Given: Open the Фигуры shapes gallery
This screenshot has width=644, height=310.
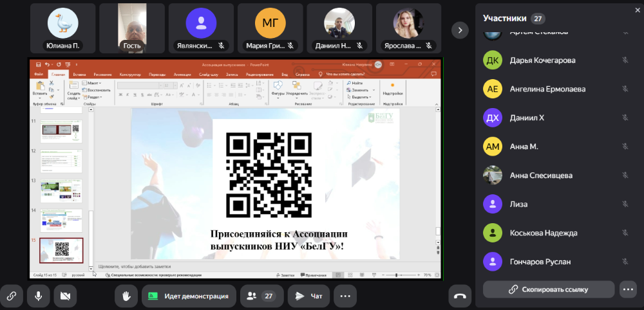Looking at the screenshot, I should pos(278,89).
